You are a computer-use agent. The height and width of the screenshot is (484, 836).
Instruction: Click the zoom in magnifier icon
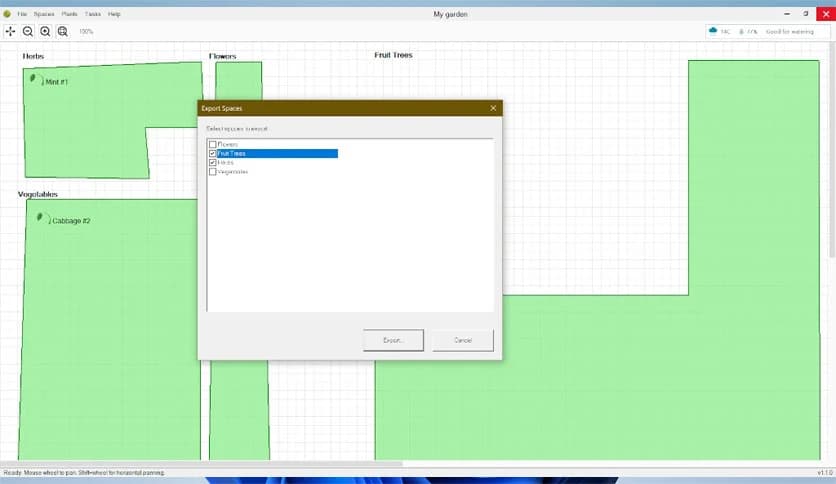(45, 31)
